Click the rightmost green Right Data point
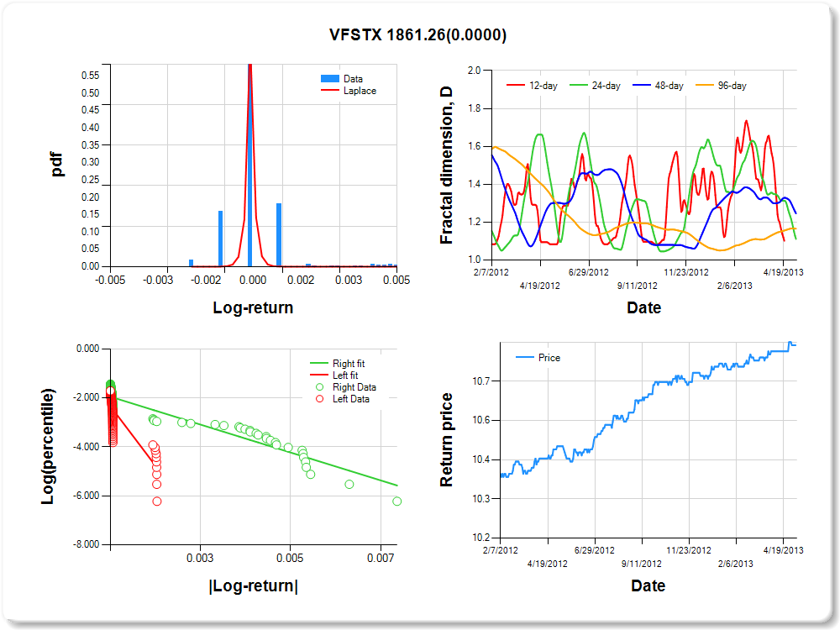Image resolution: width=840 pixels, height=630 pixels. coord(397,501)
